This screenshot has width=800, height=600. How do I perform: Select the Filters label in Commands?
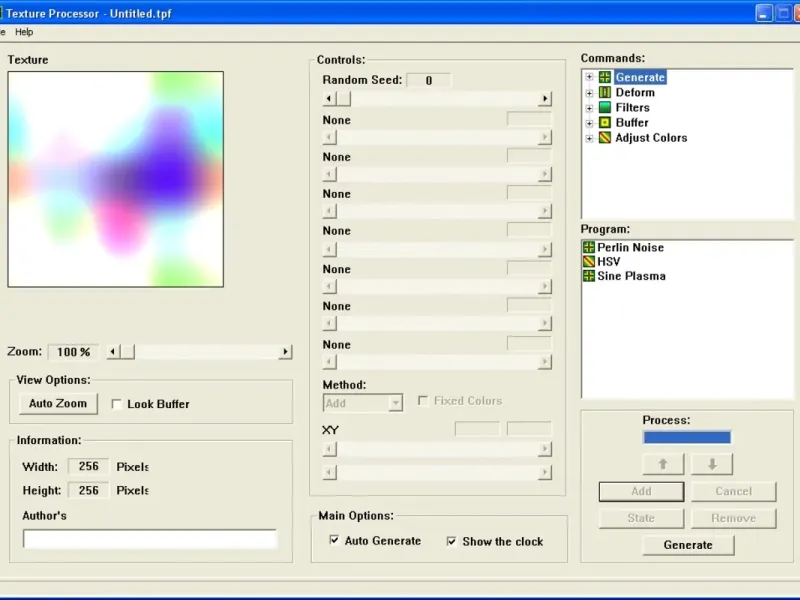point(633,108)
